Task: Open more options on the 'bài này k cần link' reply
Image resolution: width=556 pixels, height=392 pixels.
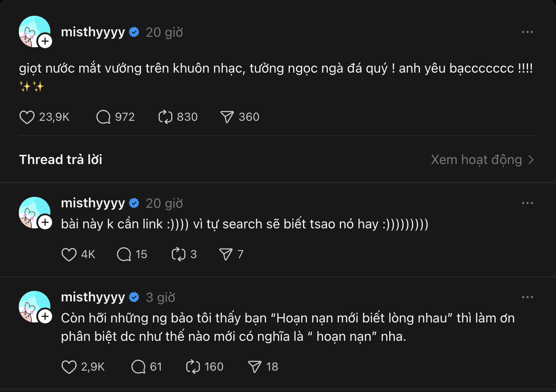Action: point(528,203)
